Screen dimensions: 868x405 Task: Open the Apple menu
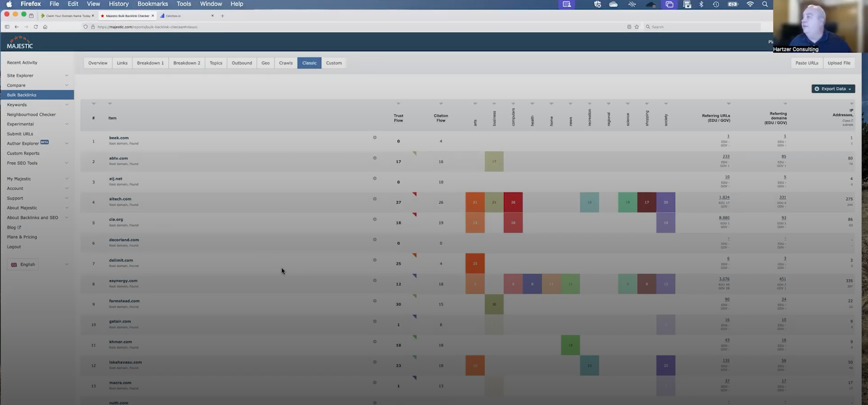pos(9,4)
